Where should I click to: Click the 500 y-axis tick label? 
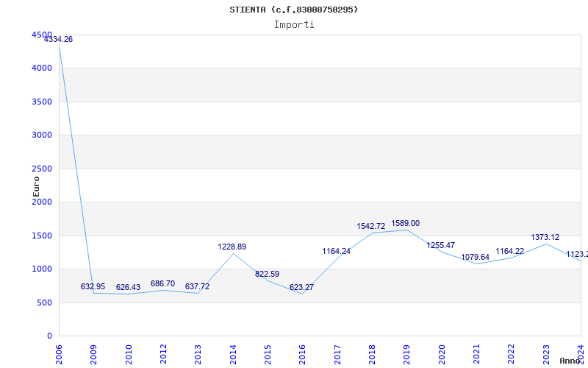45,302
